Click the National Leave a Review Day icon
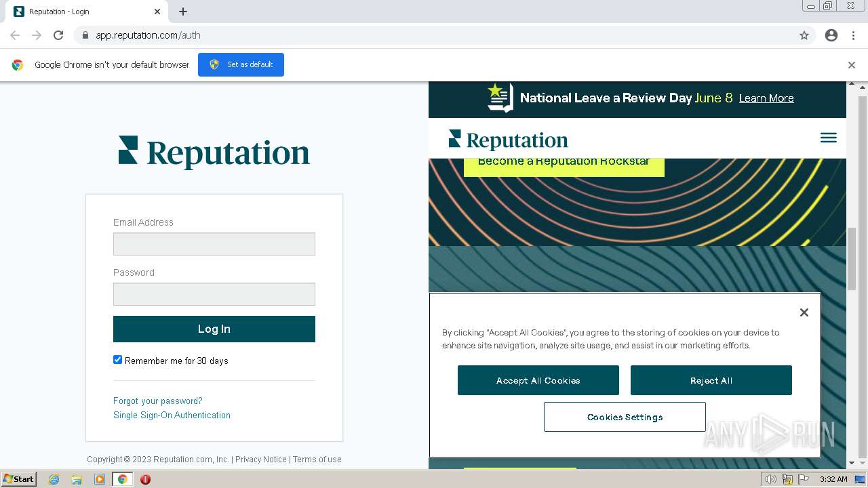The width and height of the screenshot is (868, 488). tap(500, 98)
